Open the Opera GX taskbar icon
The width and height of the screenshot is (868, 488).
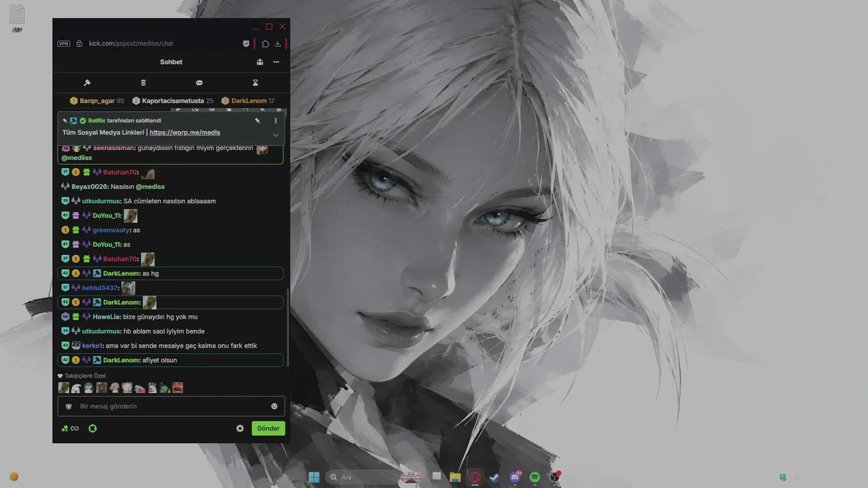pyautogui.click(x=475, y=477)
